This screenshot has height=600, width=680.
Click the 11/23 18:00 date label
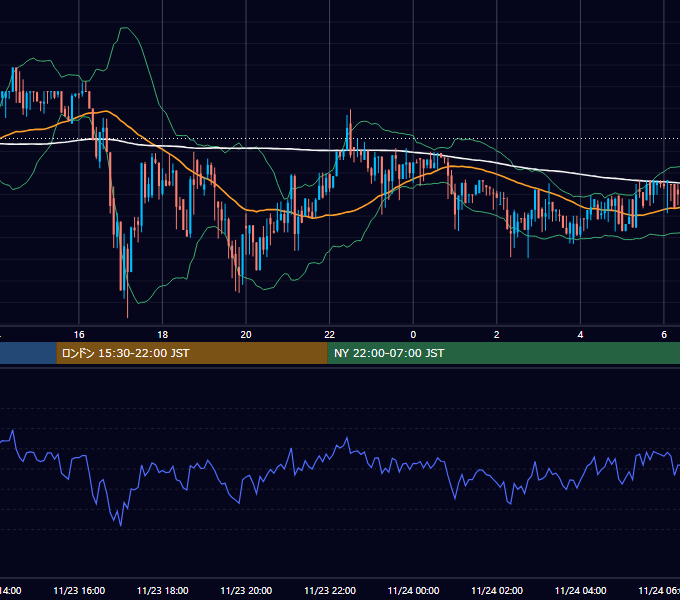pyautogui.click(x=163, y=591)
